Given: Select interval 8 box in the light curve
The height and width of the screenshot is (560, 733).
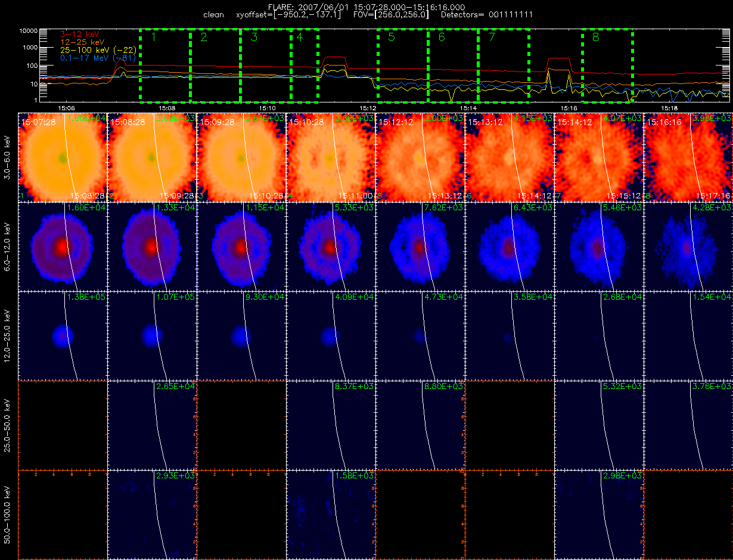Looking at the screenshot, I should pos(607,65).
